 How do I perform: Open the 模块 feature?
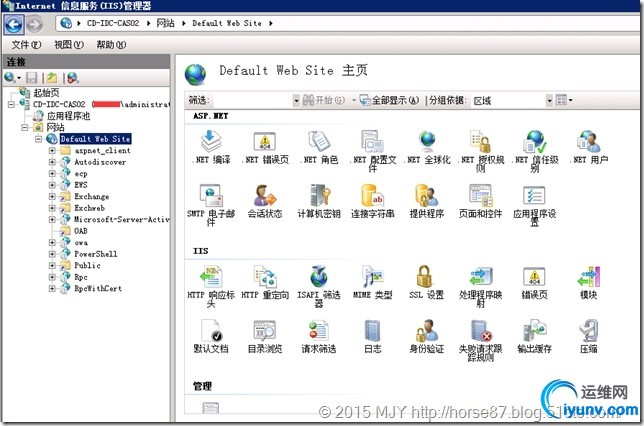point(589,283)
